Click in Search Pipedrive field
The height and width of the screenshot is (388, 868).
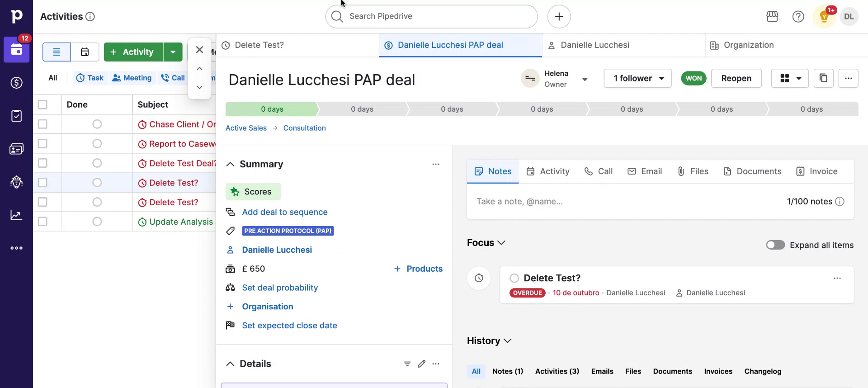(431, 17)
